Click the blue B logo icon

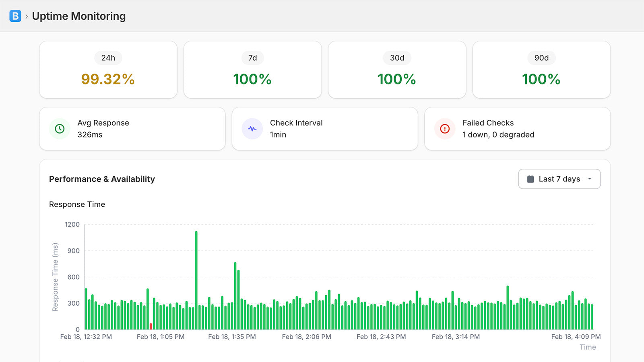(x=15, y=16)
